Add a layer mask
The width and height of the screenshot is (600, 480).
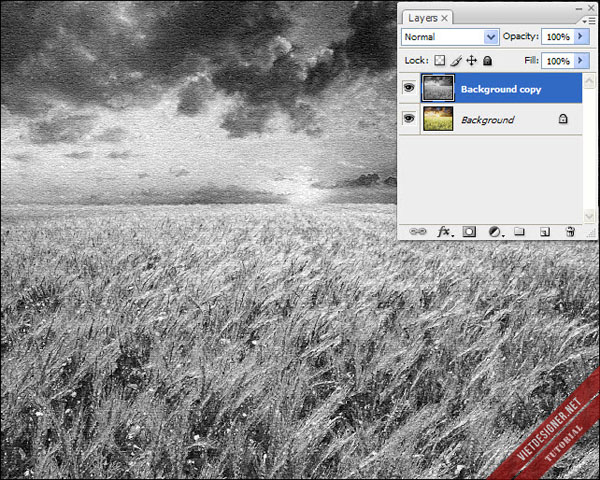[x=469, y=232]
